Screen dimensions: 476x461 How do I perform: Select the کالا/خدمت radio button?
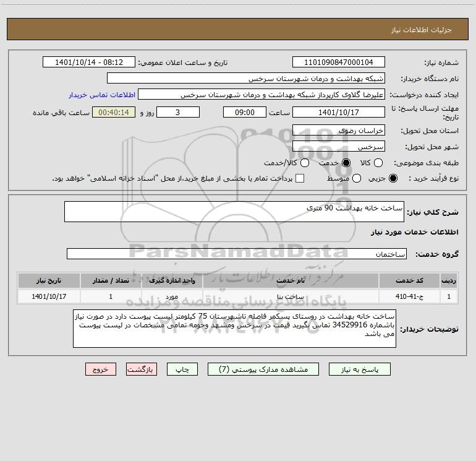(305, 163)
